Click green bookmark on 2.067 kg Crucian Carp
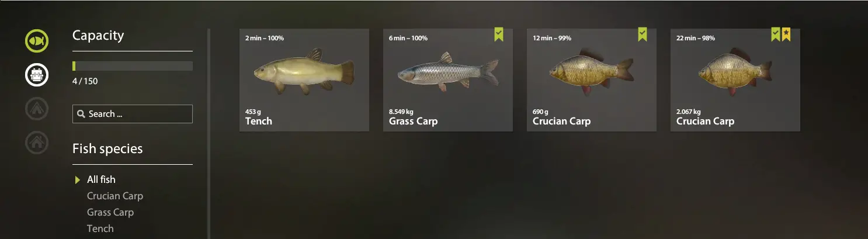This screenshot has height=239, width=868. 775,34
